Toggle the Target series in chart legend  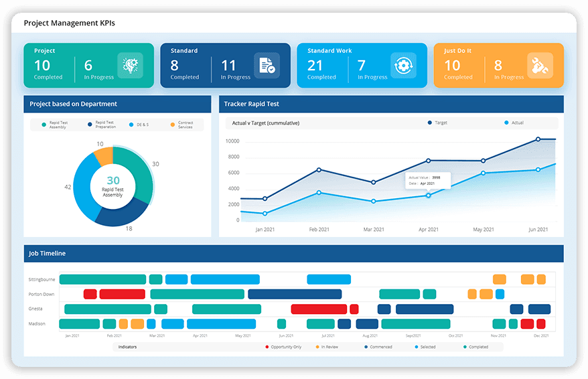pos(437,123)
